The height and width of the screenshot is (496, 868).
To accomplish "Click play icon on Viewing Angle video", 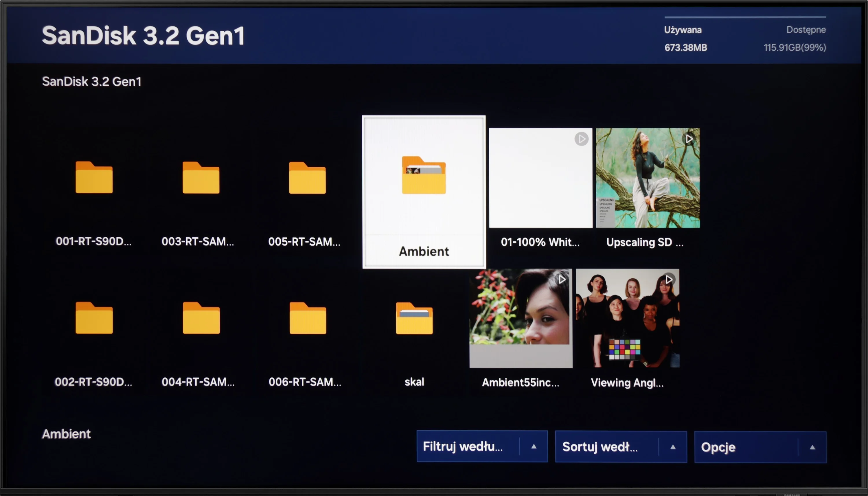I will point(668,279).
